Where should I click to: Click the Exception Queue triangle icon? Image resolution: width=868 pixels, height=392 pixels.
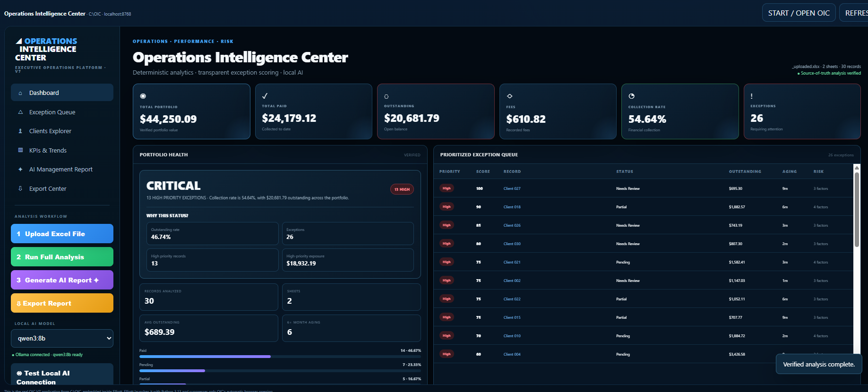(x=20, y=112)
